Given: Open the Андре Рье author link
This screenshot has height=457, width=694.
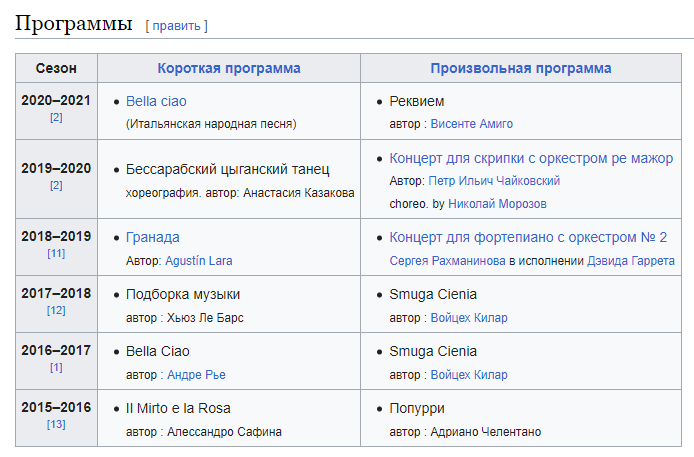Looking at the screenshot, I should point(196,375).
